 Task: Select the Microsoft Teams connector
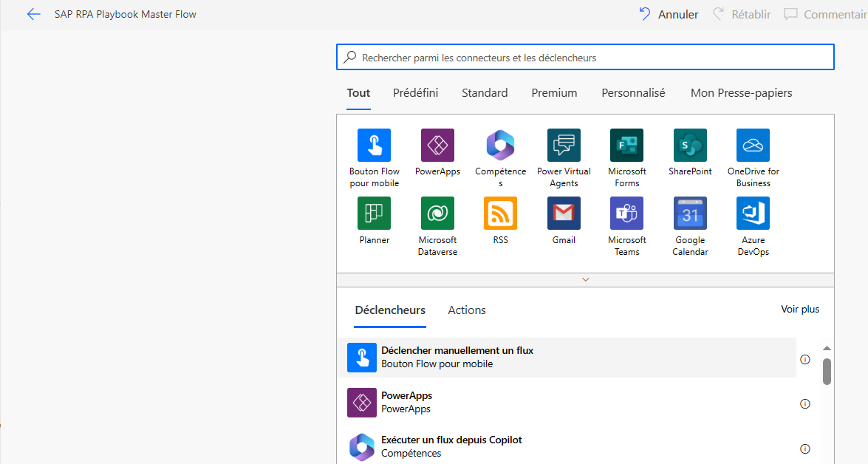(626, 214)
